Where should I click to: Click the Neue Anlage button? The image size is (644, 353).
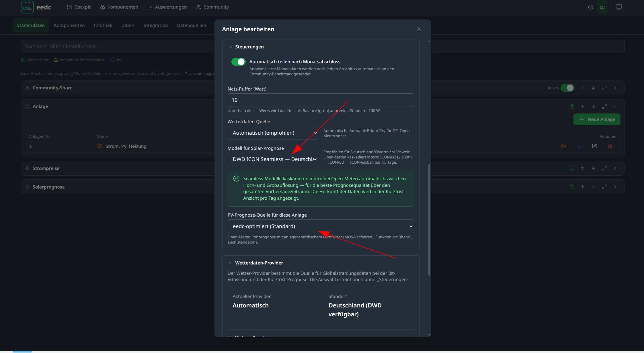point(597,119)
